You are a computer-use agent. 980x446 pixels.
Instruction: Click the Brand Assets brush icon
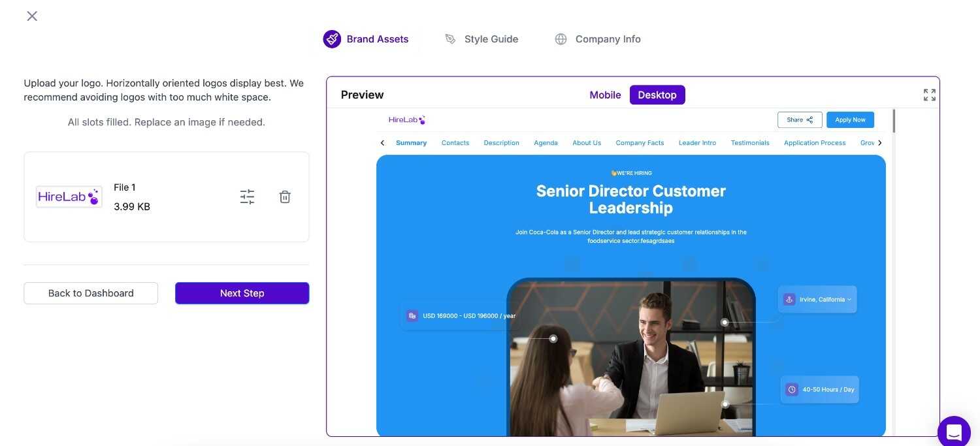coord(332,39)
